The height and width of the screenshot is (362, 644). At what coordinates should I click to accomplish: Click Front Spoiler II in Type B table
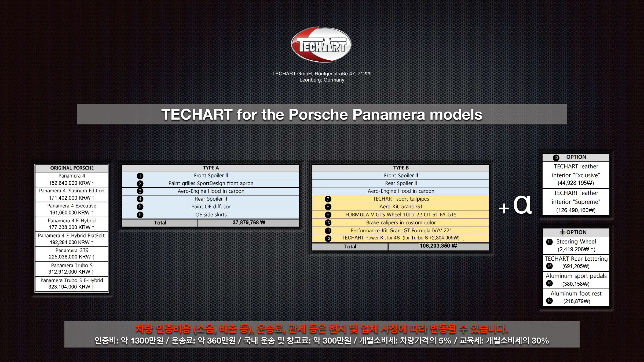point(401,176)
